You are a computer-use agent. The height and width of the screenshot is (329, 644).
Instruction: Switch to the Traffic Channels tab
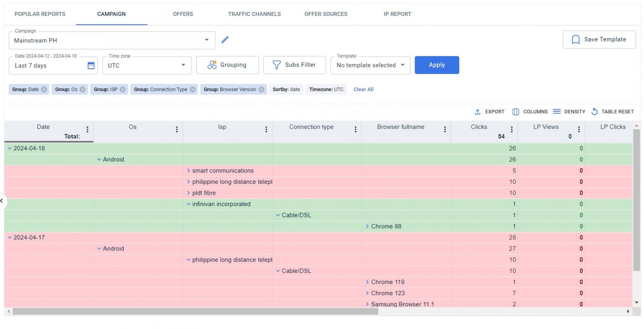254,14
